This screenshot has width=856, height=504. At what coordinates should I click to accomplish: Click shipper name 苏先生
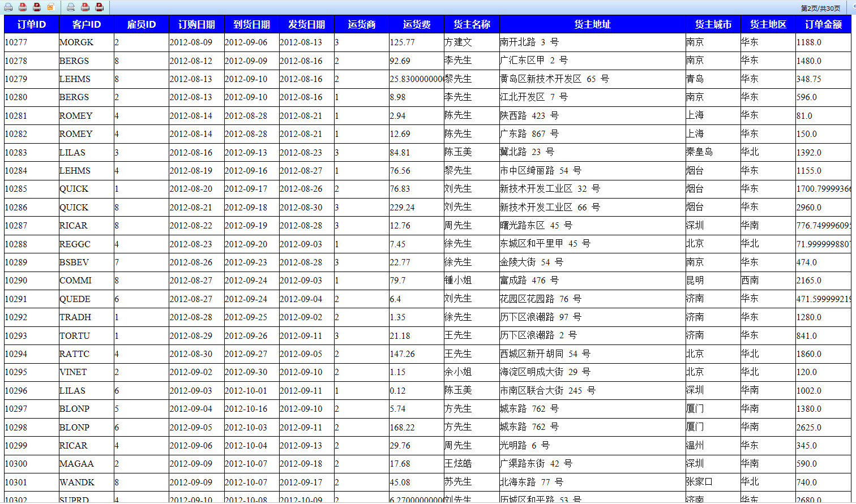(458, 483)
